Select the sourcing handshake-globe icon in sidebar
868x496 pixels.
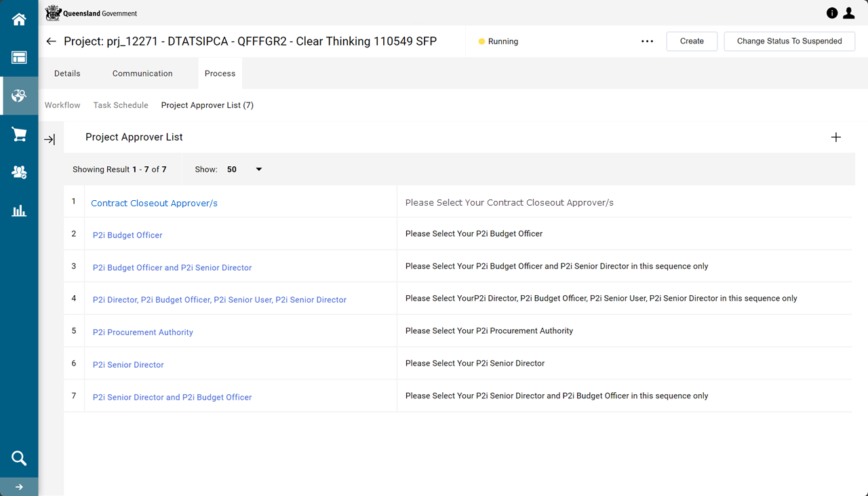pos(19,96)
